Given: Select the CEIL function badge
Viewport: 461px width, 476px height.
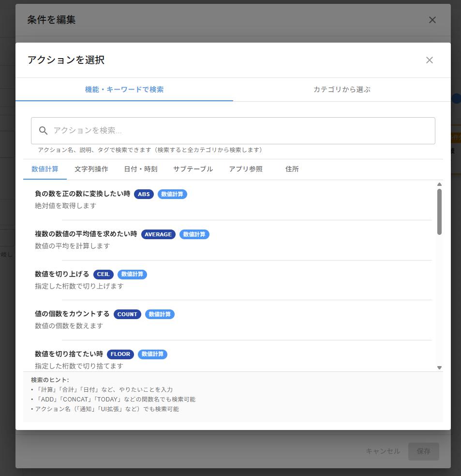Looking at the screenshot, I should tap(103, 274).
